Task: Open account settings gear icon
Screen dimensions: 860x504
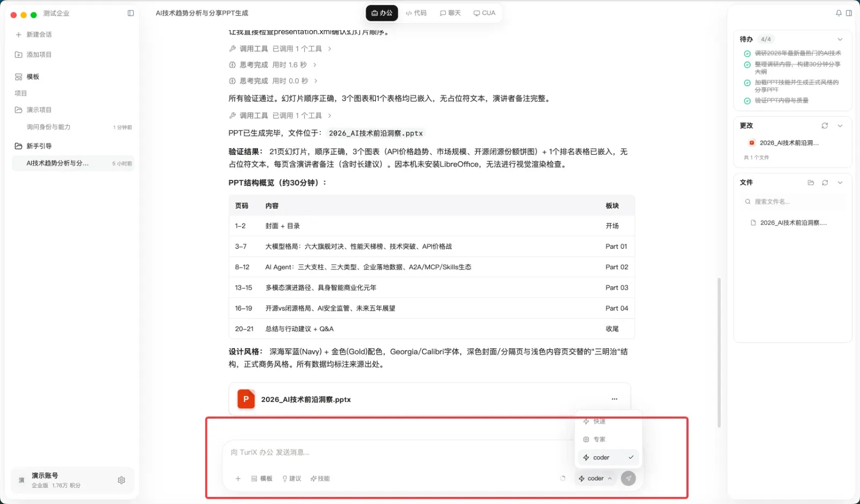Action: 121,480
